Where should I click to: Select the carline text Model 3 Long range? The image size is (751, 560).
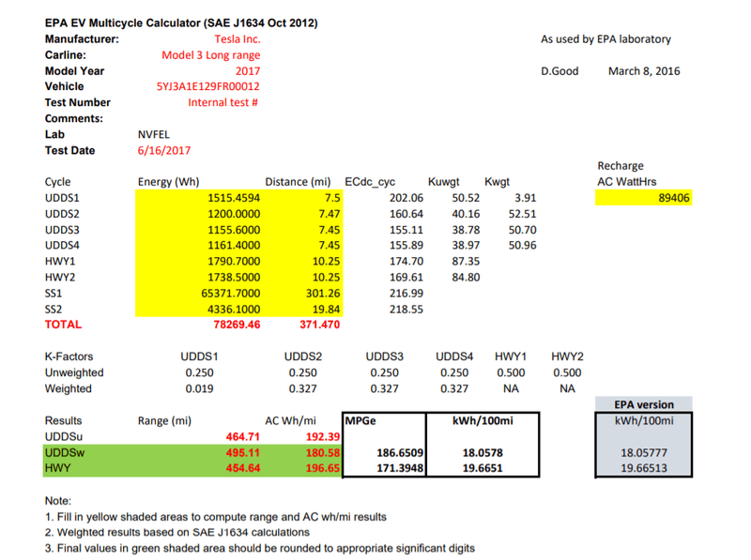pos(210,55)
